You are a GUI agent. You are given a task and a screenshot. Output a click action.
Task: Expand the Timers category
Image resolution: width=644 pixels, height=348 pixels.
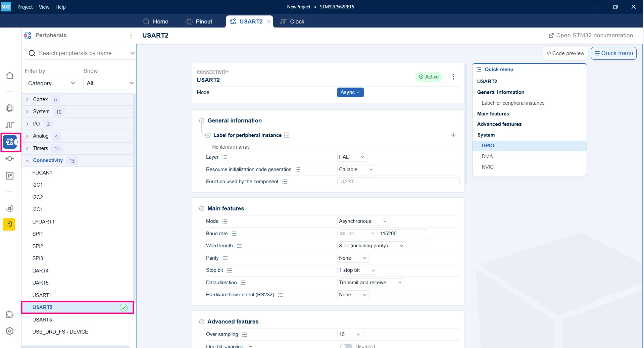pyautogui.click(x=27, y=148)
